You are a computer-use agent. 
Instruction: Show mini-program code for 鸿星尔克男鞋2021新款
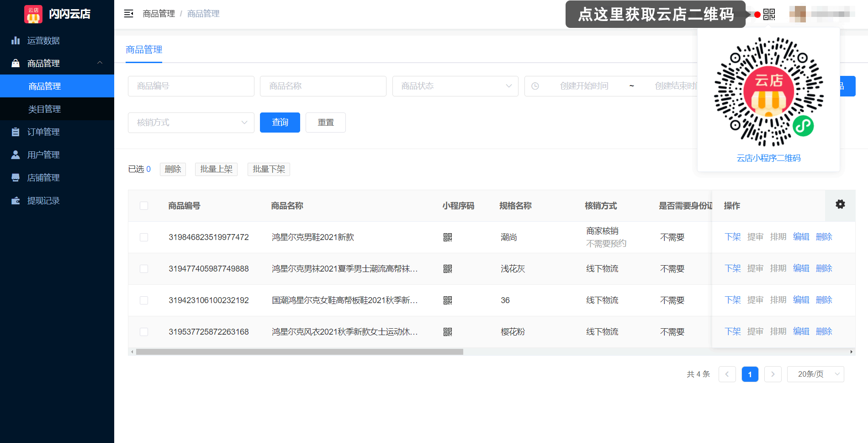(448, 237)
